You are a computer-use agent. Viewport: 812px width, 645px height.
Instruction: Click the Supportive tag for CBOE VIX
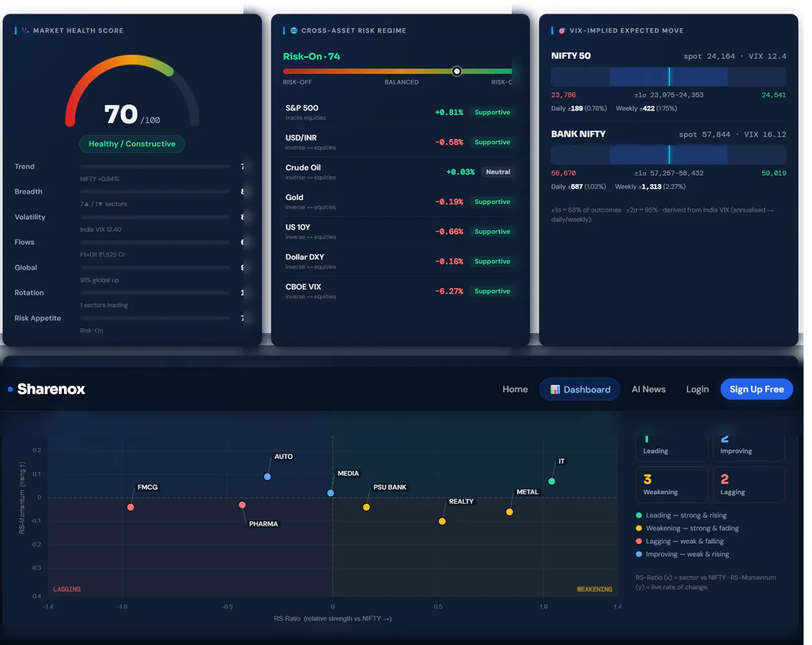point(492,291)
